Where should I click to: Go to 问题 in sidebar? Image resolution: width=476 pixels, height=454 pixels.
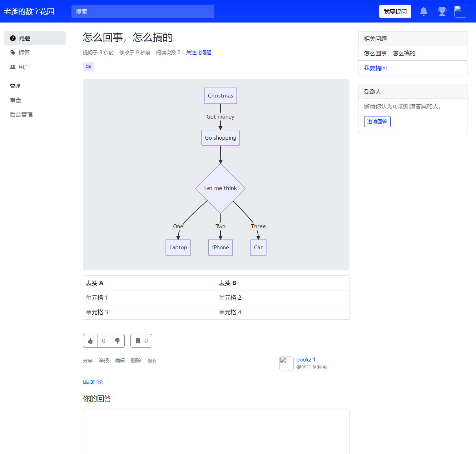(x=35, y=38)
